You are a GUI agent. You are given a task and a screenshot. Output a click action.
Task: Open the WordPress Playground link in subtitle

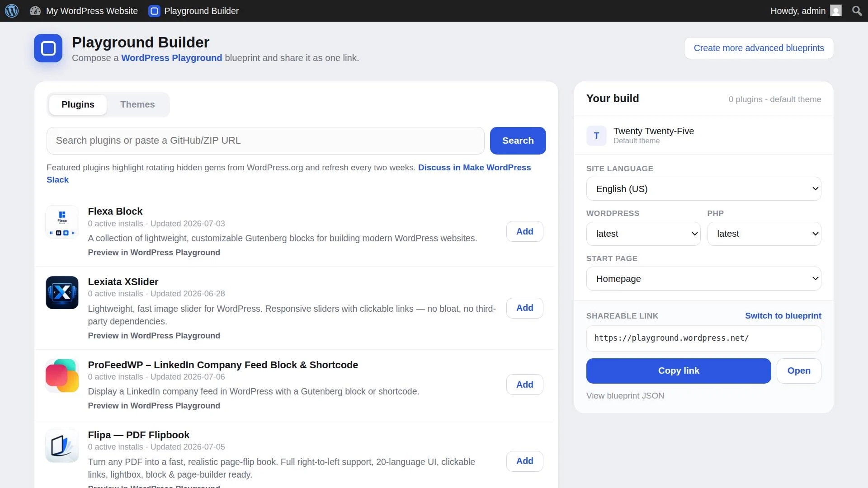pyautogui.click(x=172, y=58)
